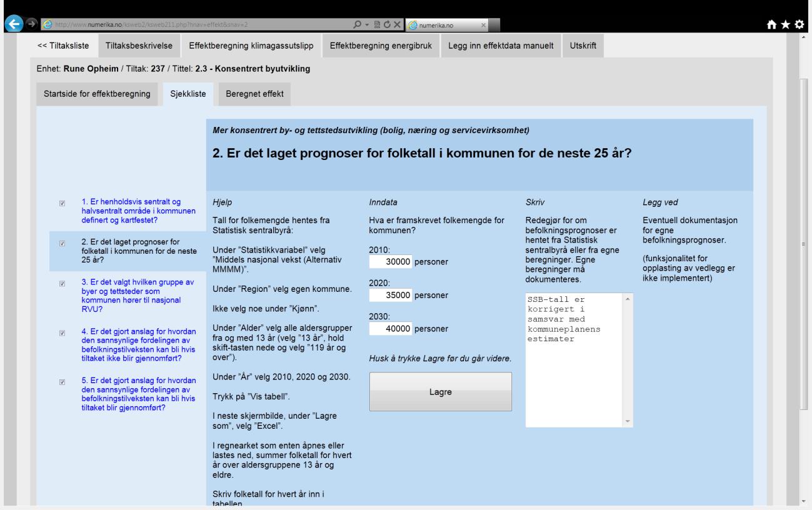Click 'Husk å trykke Lagre før du går videre'
The width and height of the screenshot is (812, 510).
440,359
